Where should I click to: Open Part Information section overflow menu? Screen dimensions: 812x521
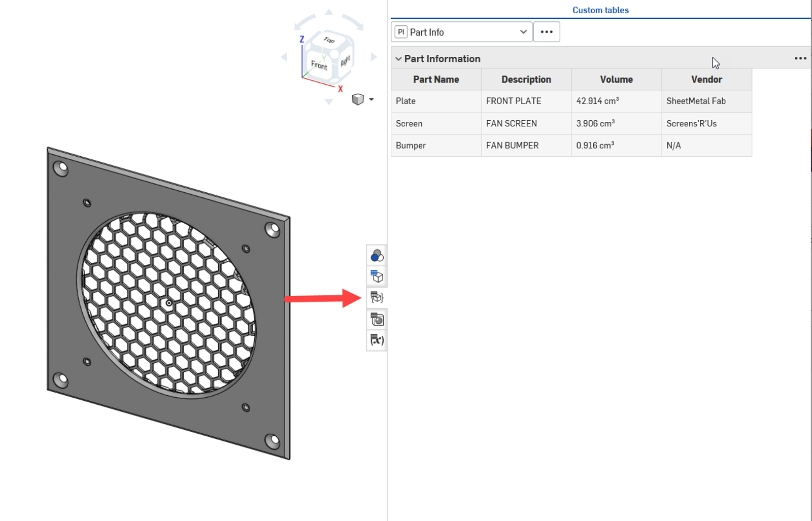(800, 59)
